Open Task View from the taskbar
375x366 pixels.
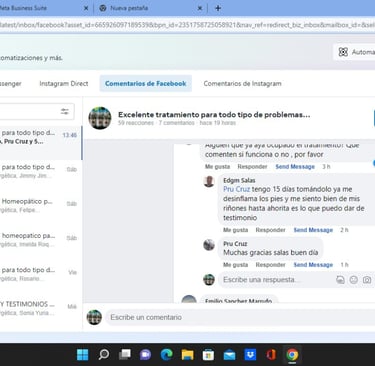point(125,355)
